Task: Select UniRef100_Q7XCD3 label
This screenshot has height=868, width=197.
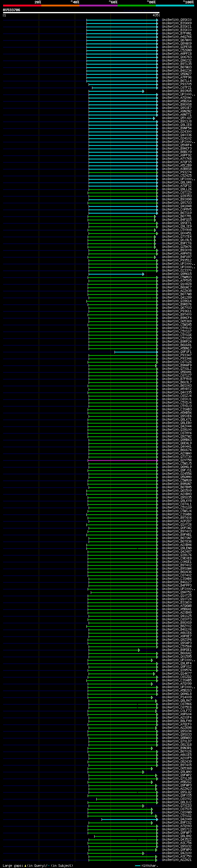Action: tap(176, 806)
